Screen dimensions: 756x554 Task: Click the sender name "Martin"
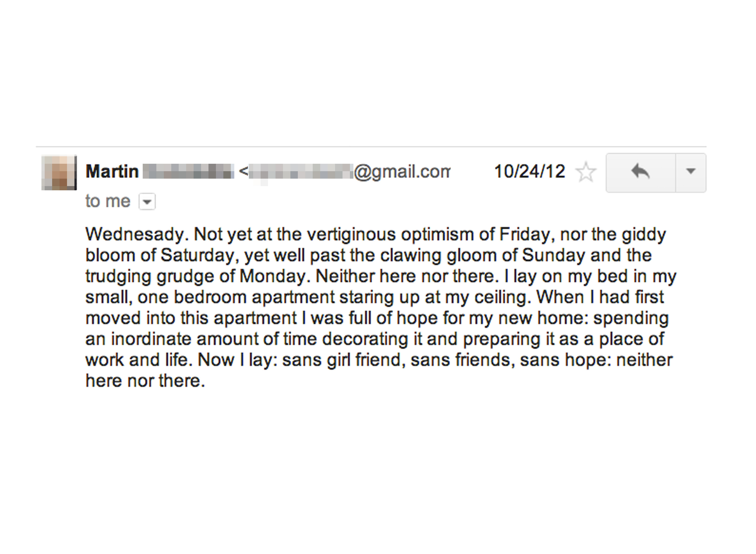pyautogui.click(x=112, y=171)
